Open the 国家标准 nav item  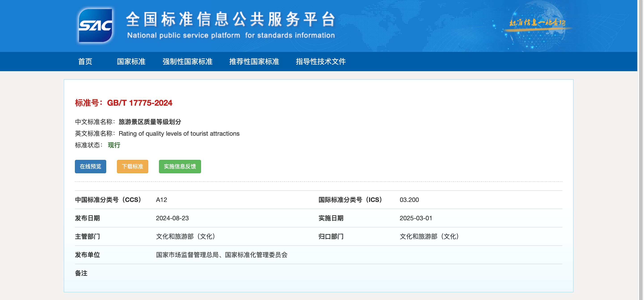131,62
